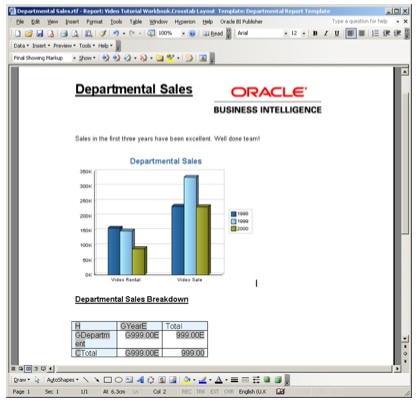Open BI Publisher Data dropdown
The height and width of the screenshot is (407, 417).
pos(21,46)
